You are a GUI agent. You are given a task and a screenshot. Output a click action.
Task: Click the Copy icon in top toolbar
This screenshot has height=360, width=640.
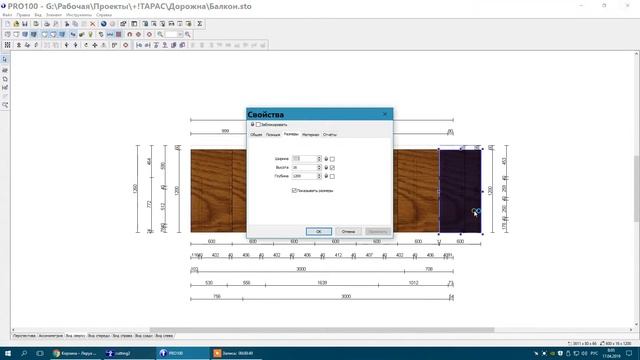pyautogui.click(x=75, y=24)
